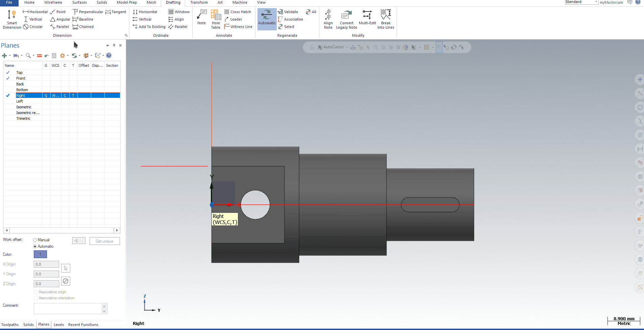Click the red equals icon in Planes toolbar

click(x=40, y=56)
